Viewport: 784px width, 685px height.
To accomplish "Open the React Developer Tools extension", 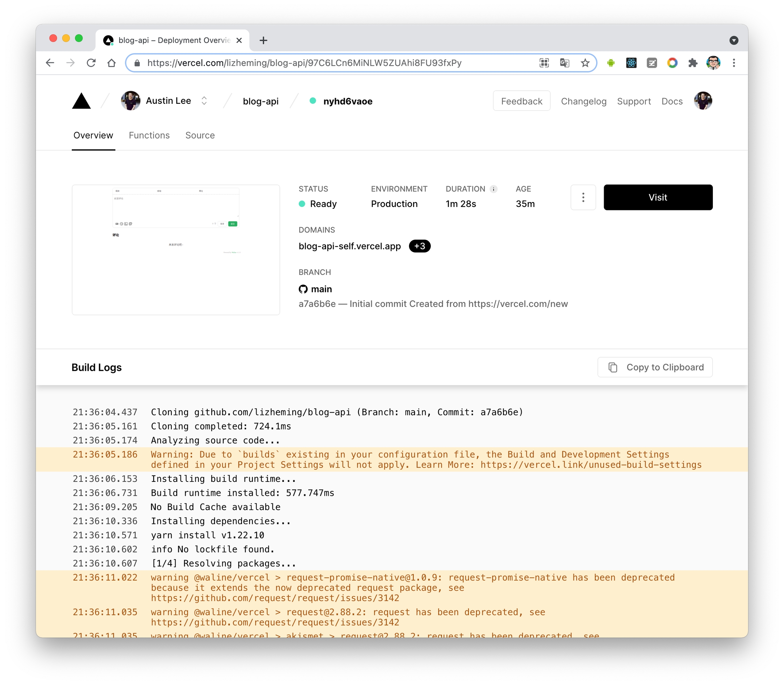I will tap(631, 63).
